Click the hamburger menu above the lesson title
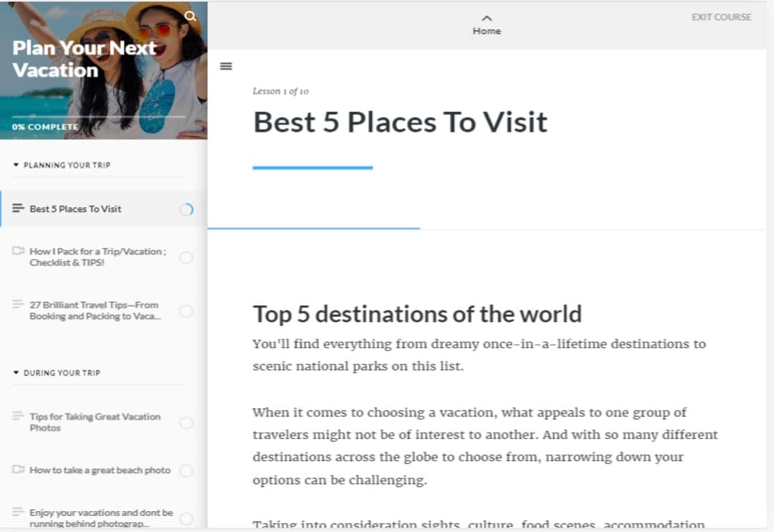Image resolution: width=774 pixels, height=532 pixels. [225, 65]
